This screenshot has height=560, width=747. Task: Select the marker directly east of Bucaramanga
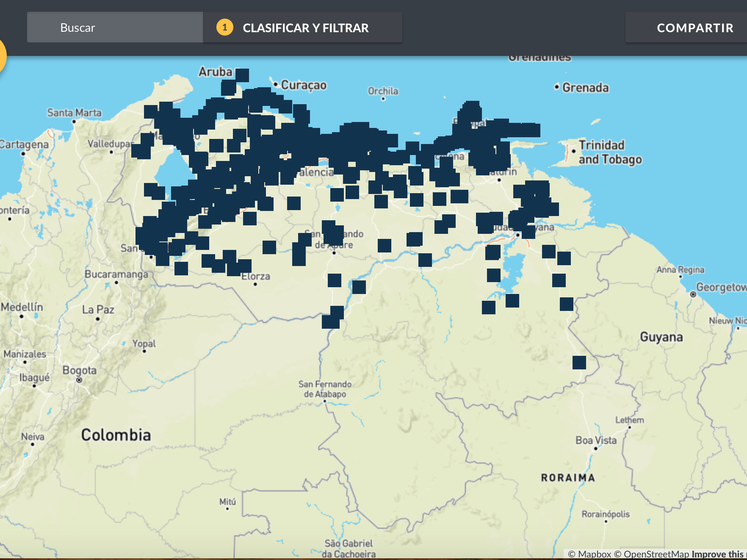click(x=181, y=268)
